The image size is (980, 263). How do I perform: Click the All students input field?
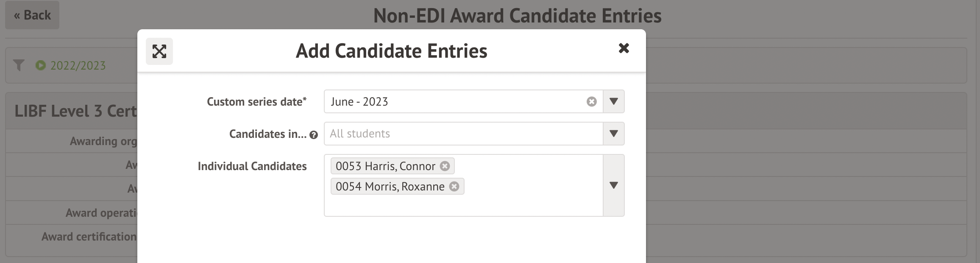463,134
